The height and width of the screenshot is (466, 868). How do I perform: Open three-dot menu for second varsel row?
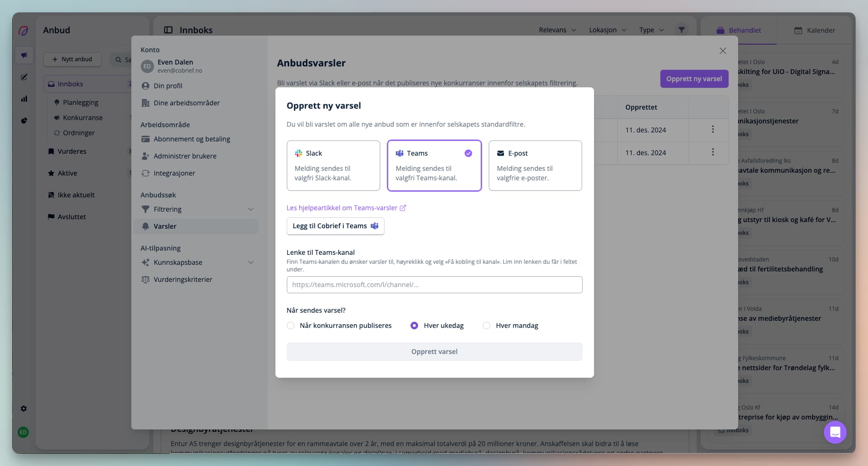(x=713, y=152)
